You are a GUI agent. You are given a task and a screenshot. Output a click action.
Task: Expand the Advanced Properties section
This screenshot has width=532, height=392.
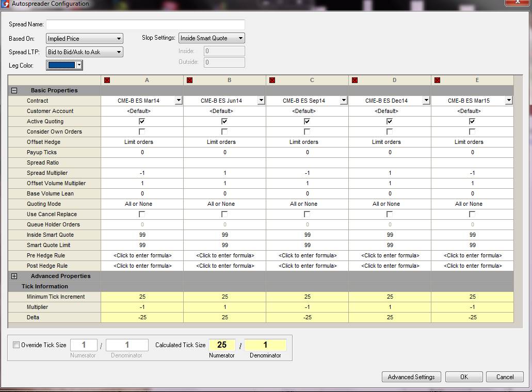[14, 276]
